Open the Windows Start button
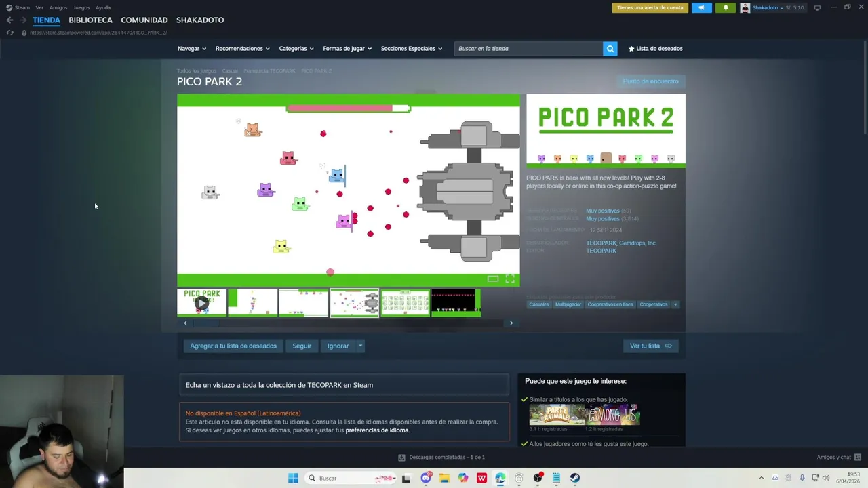The image size is (868, 488). (293, 478)
